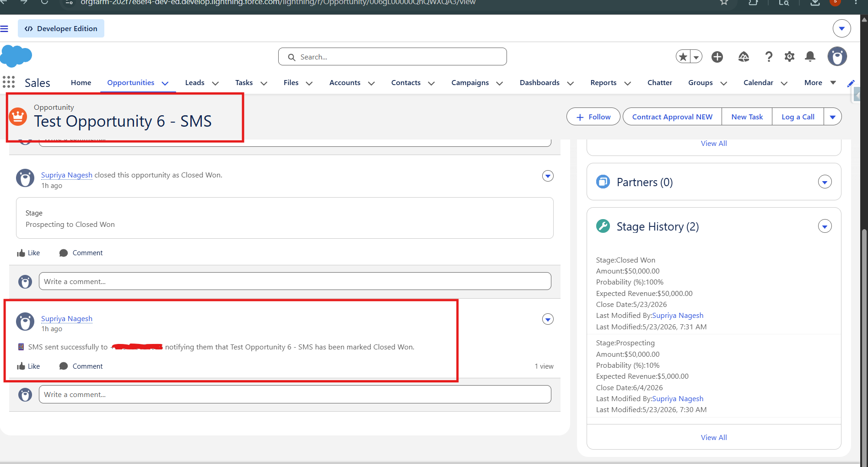Click View All above Partners card
The height and width of the screenshot is (467, 868).
713,143
